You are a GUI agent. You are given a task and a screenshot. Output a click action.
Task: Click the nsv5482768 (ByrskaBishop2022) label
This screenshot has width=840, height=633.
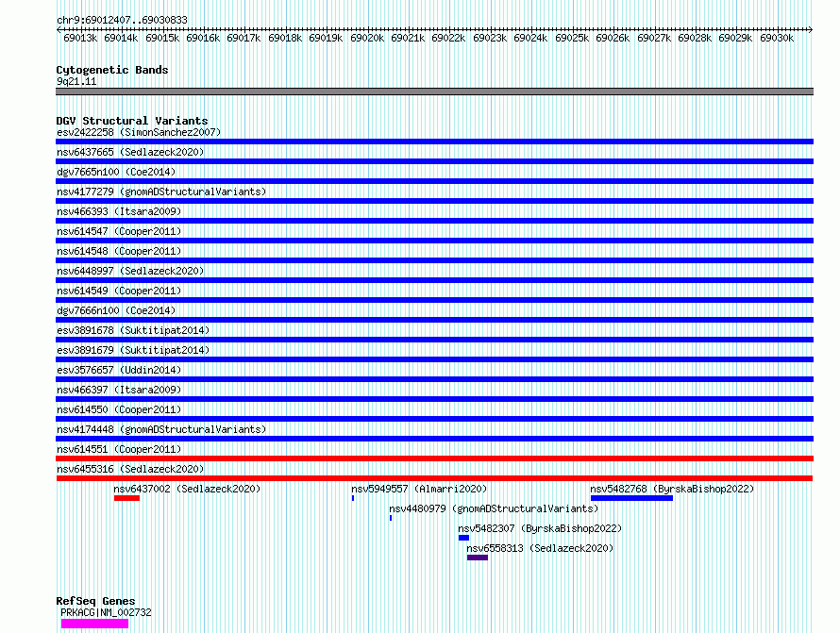[672, 489]
